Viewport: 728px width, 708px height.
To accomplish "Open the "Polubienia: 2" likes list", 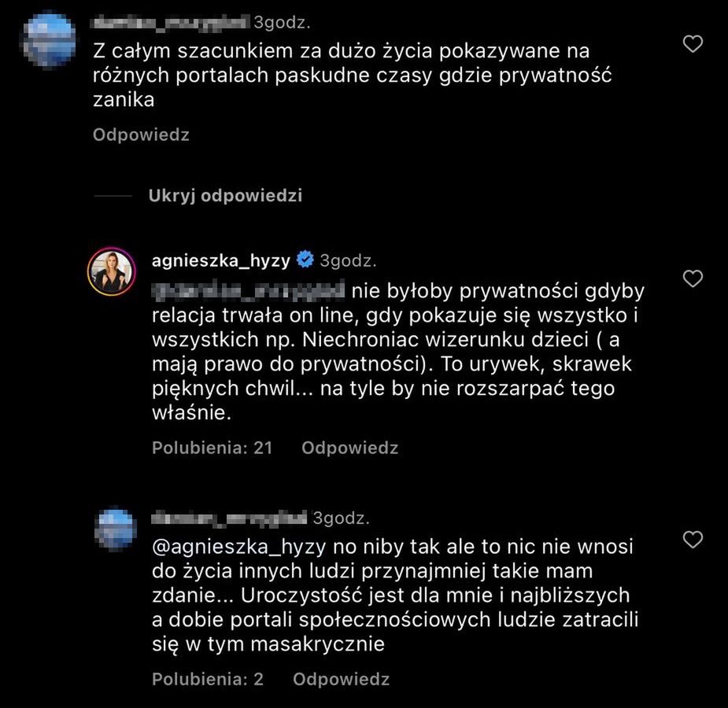I will (x=208, y=679).
